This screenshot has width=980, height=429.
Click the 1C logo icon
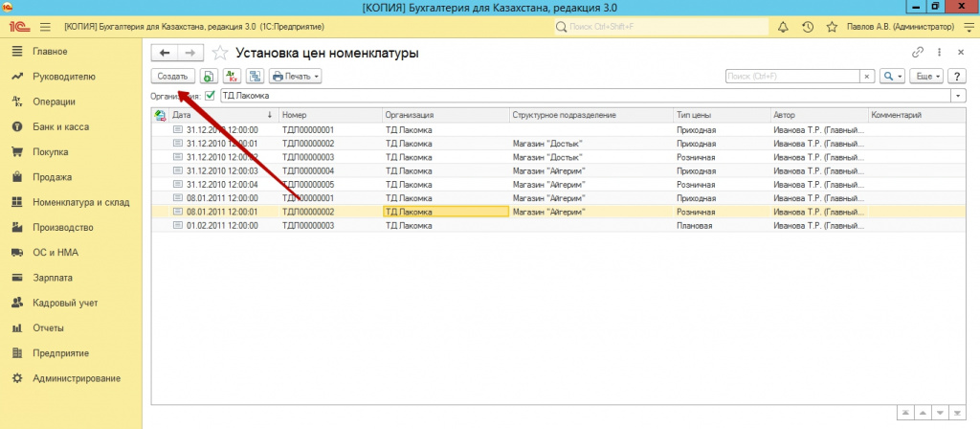[19, 27]
